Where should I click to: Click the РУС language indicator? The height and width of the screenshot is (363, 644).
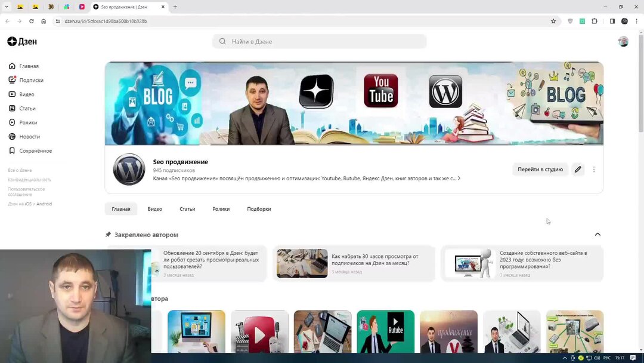click(x=606, y=358)
